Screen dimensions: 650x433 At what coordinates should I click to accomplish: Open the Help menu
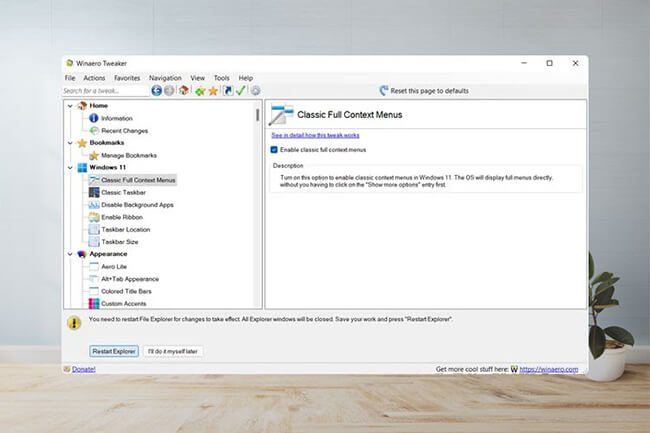point(245,78)
